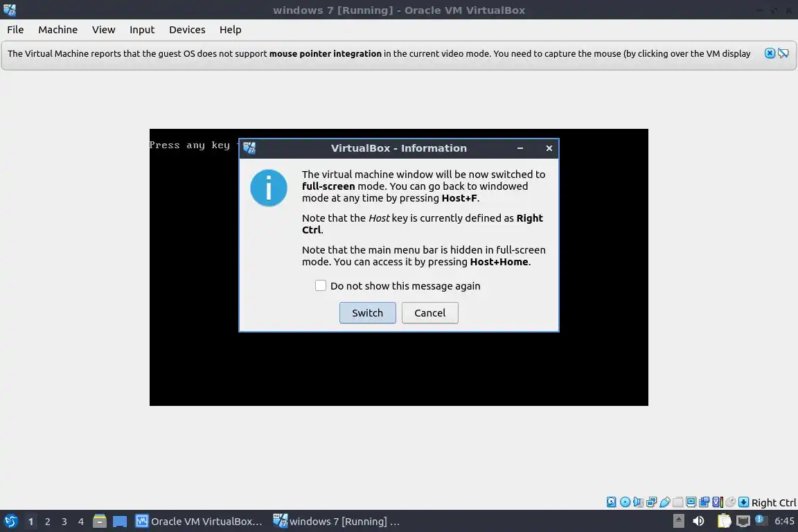This screenshot has width=798, height=532.
Task: Minimize the VirtualBox Information dialog
Action: [x=520, y=148]
